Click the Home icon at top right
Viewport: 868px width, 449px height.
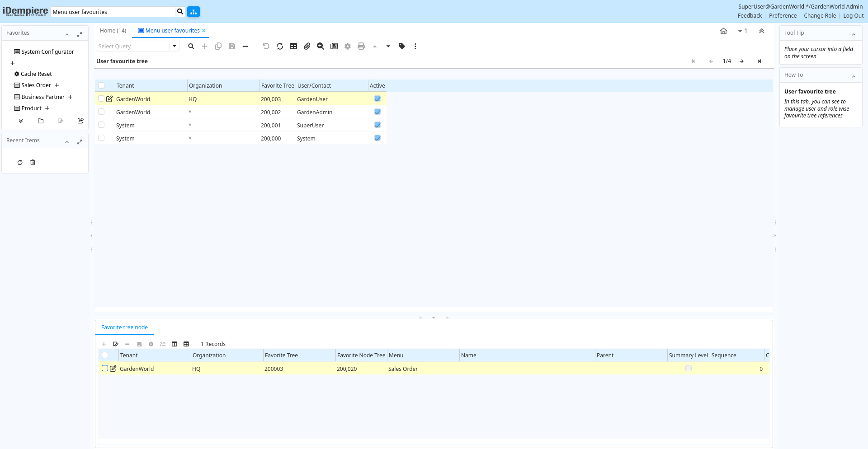tap(723, 31)
